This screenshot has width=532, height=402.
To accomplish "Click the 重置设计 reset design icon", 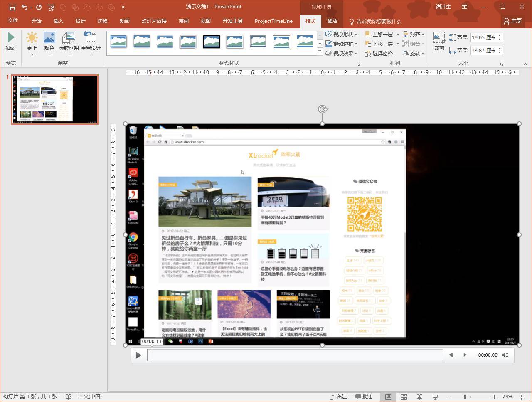I will (x=91, y=42).
